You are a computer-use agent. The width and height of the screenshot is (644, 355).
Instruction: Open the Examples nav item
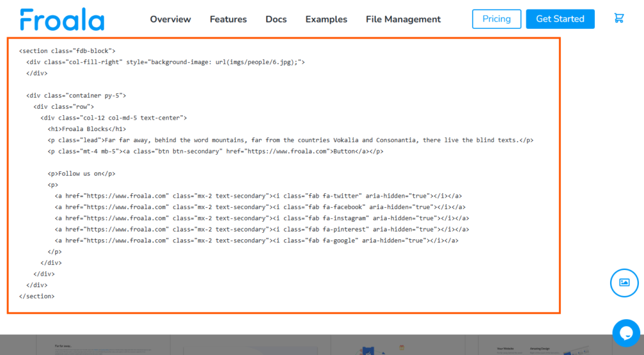click(x=326, y=20)
